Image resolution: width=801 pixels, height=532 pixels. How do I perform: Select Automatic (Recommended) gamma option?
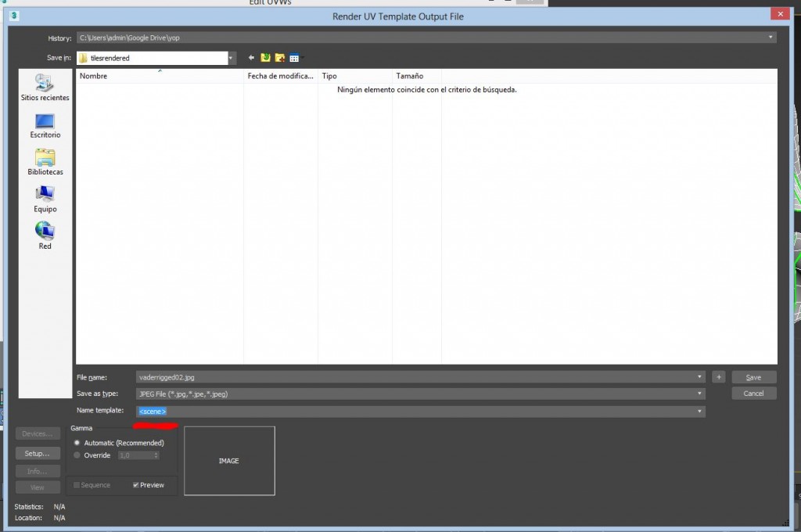pos(77,443)
